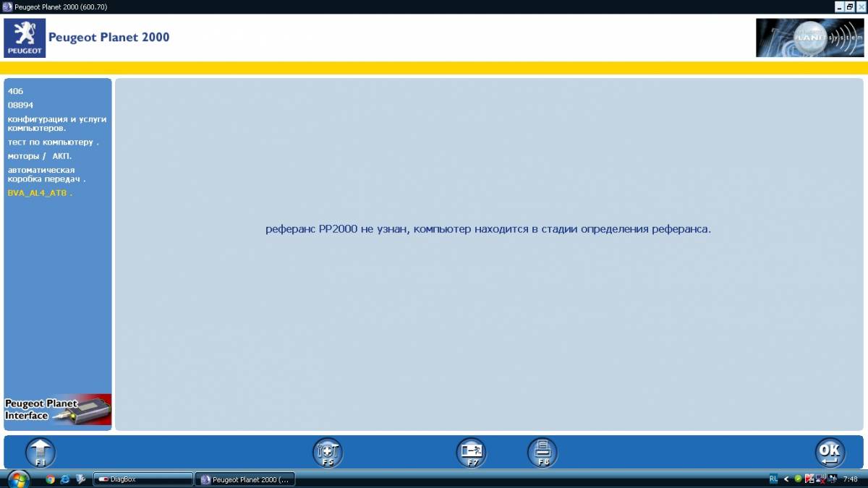Select 'автоматическая коробка передач' sidebar item
868x488 pixels.
tap(46, 174)
